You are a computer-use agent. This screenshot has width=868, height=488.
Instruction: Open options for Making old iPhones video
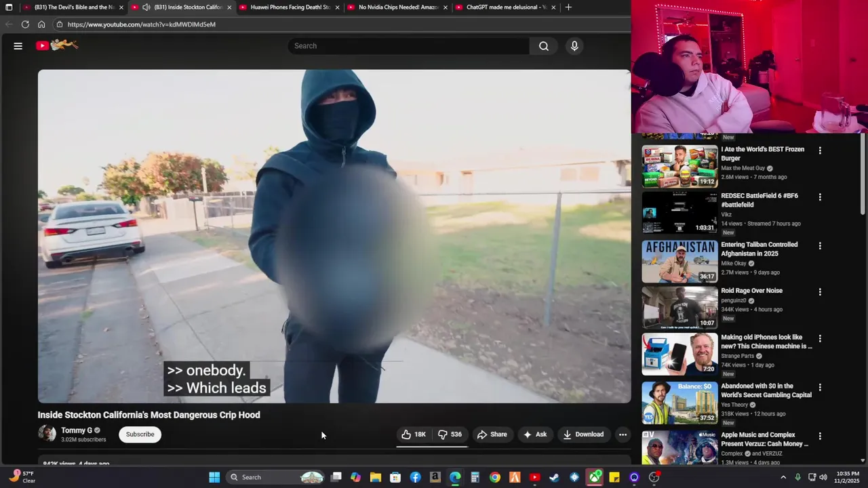click(820, 338)
